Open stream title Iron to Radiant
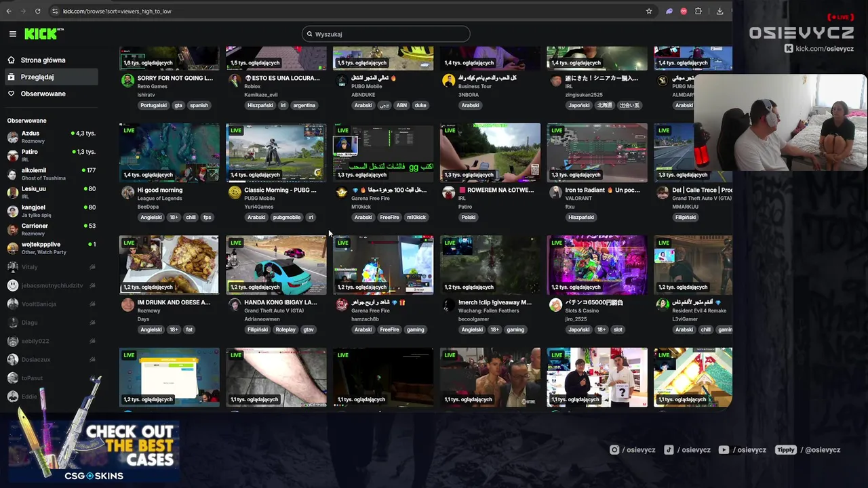Viewport: 868px width, 488px height. (601, 190)
